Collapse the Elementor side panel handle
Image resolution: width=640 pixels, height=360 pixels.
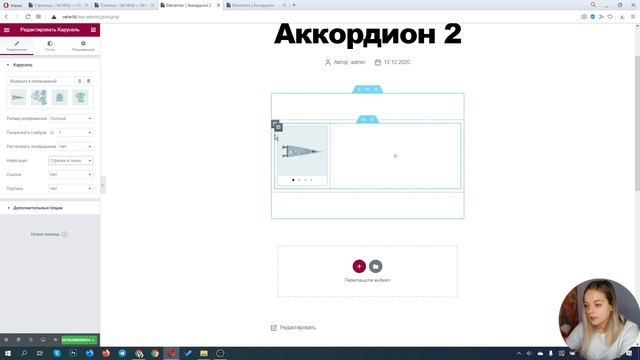102,185
